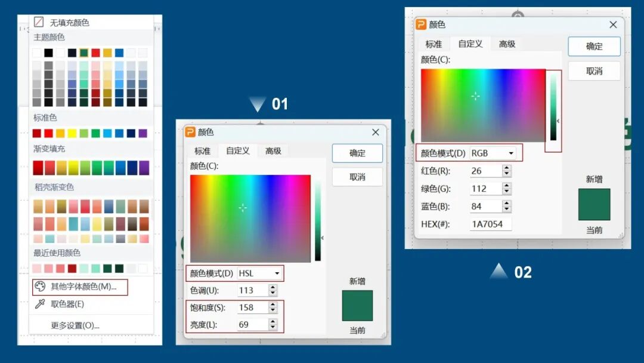Click the up arrow of the 红色 spinner
644x363 pixels.
pyautogui.click(x=507, y=167)
